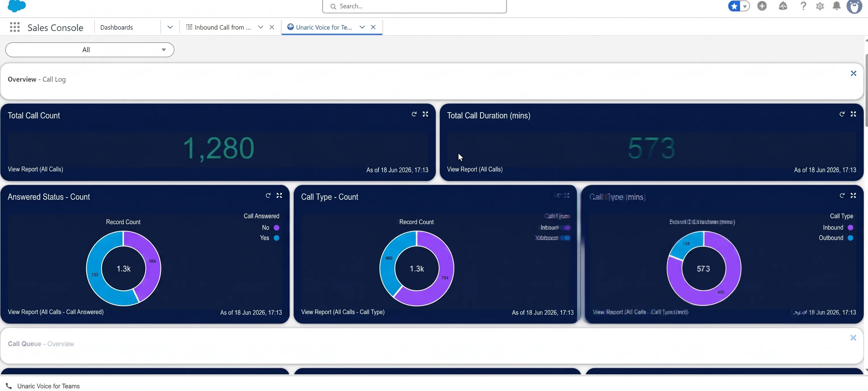Viewport: 868px width, 391px height.
Task: Close the Unaric Voice for Te... tab
Action: pos(373,27)
